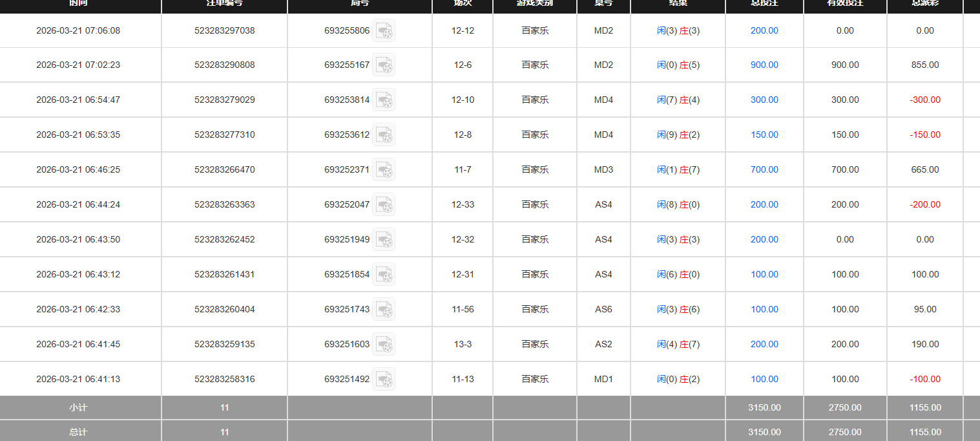Click the blue 700.00 total bet amount
The image size is (980, 441).
764,170
